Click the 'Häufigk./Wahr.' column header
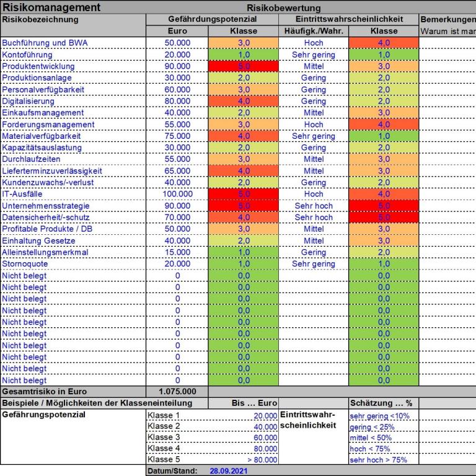 314,31
